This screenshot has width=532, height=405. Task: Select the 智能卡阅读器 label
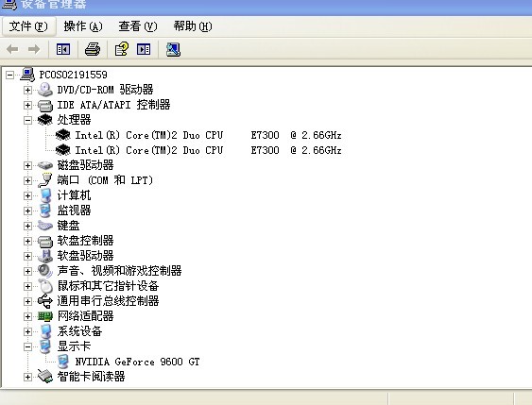(91, 377)
